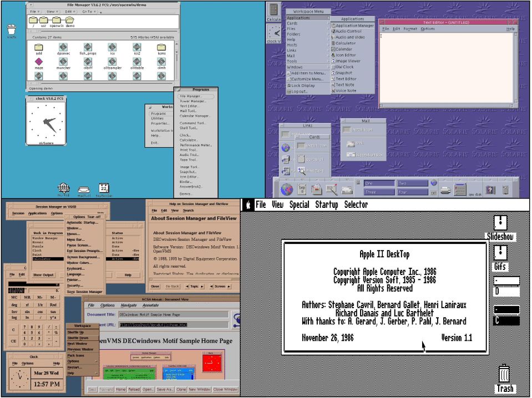The image size is (532, 398).
Task: Click the Help window horizontal scrollbar
Action: coord(194,280)
